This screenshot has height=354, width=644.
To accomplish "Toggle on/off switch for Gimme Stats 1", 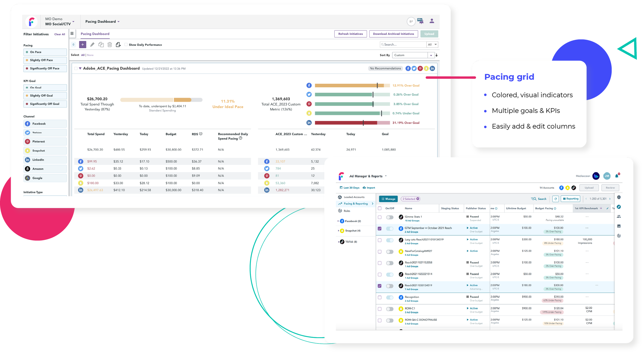I will (389, 217).
